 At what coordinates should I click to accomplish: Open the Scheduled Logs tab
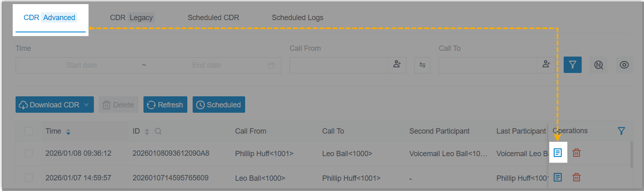[297, 18]
